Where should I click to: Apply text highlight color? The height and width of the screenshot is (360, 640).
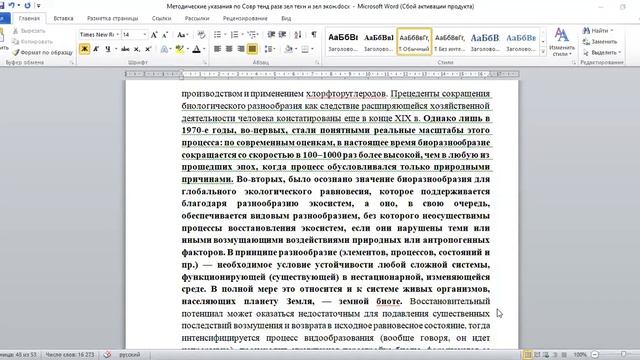[x=179, y=49]
